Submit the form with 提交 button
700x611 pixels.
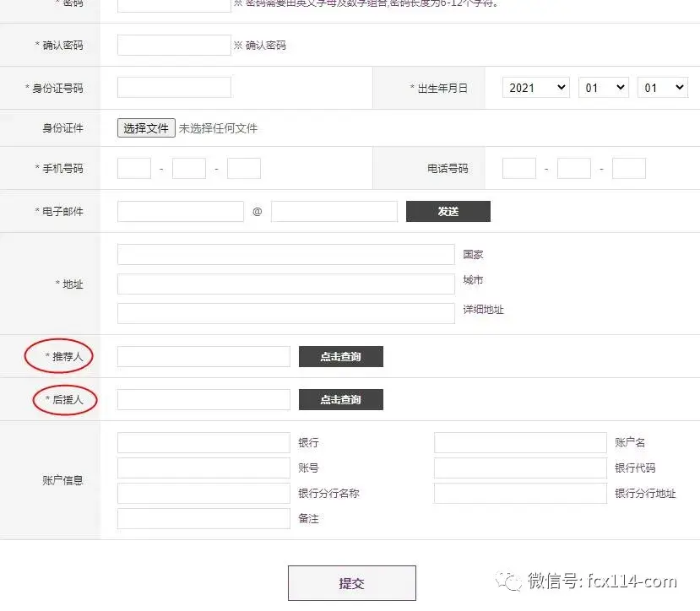351,583
